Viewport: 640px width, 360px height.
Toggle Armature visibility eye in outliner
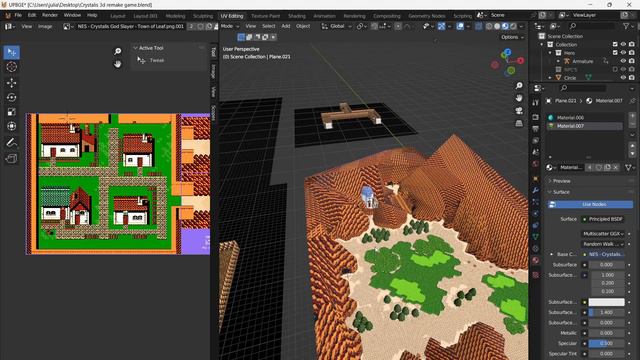click(x=623, y=61)
